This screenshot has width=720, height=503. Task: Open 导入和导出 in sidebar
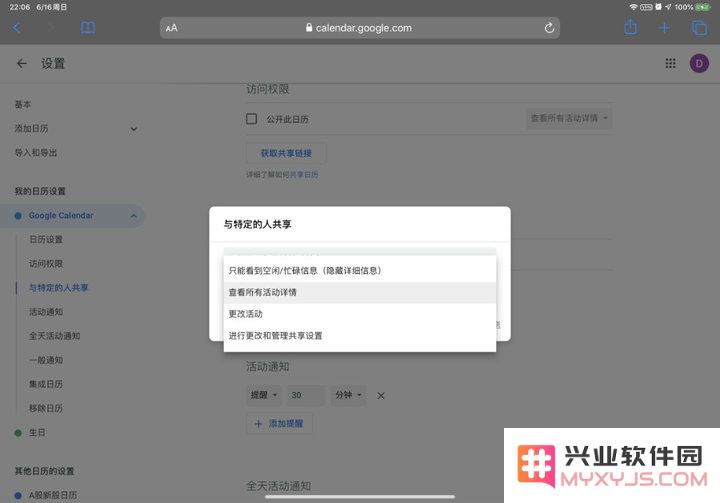tap(36, 153)
